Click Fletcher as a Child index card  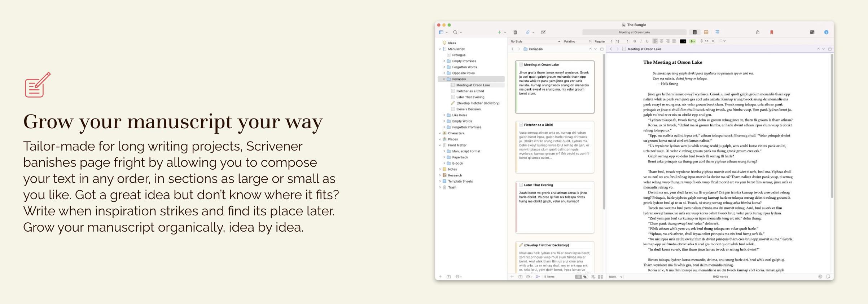tap(554, 147)
